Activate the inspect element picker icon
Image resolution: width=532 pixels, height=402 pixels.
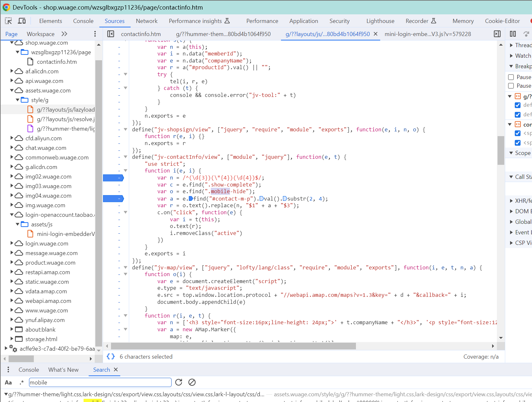click(9, 21)
